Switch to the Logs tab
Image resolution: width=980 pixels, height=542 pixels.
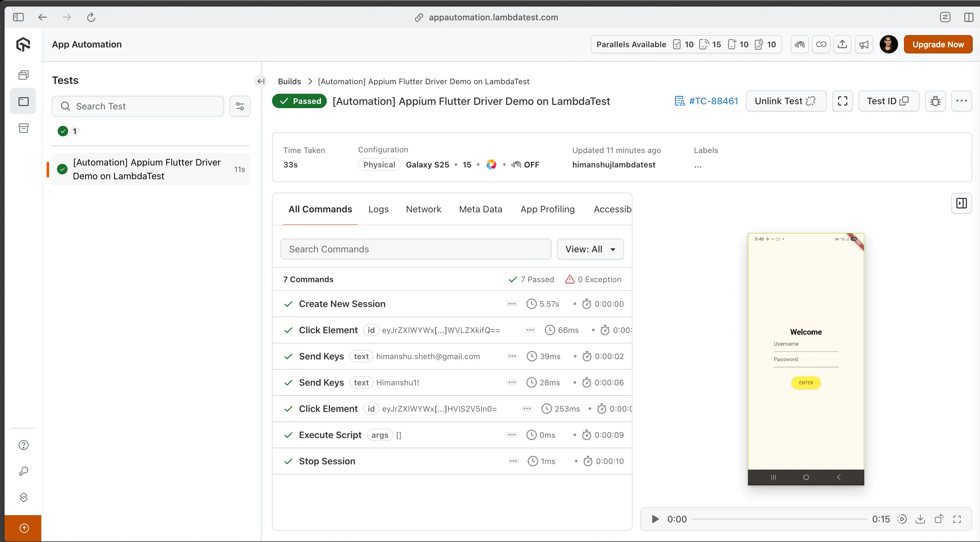point(378,209)
